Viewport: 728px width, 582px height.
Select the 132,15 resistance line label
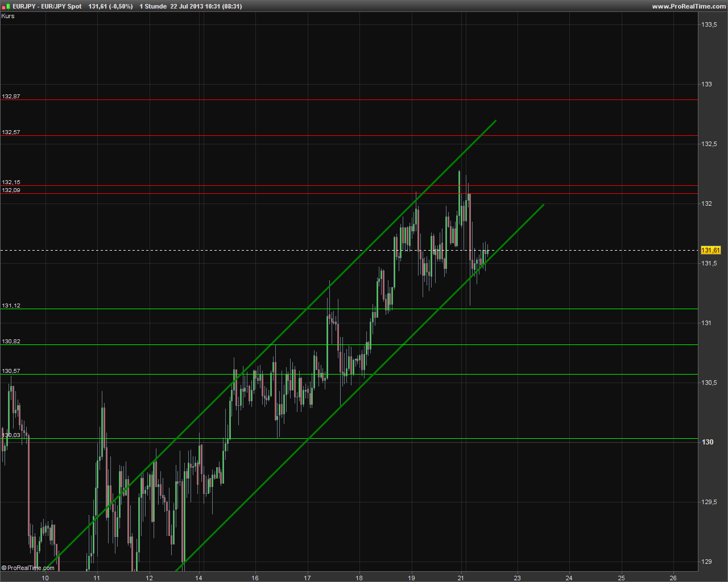tap(11, 182)
